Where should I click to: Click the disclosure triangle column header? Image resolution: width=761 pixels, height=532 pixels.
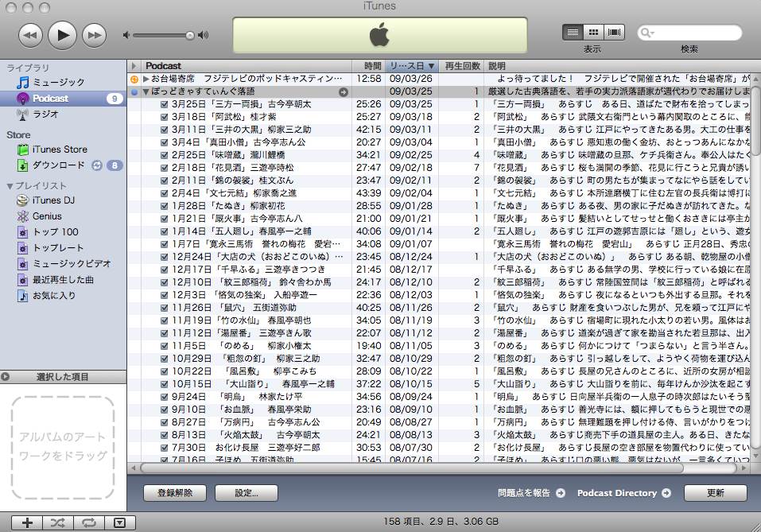click(134, 66)
